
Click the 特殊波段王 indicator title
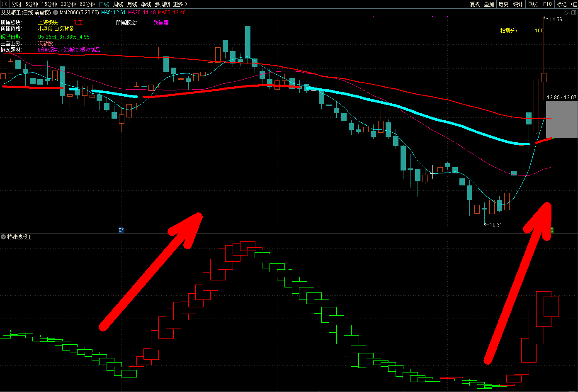tap(19, 237)
